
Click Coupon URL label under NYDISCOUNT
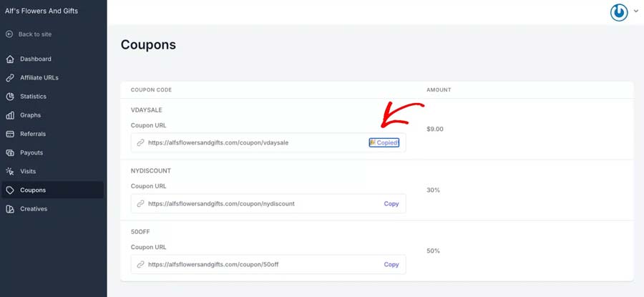click(148, 186)
